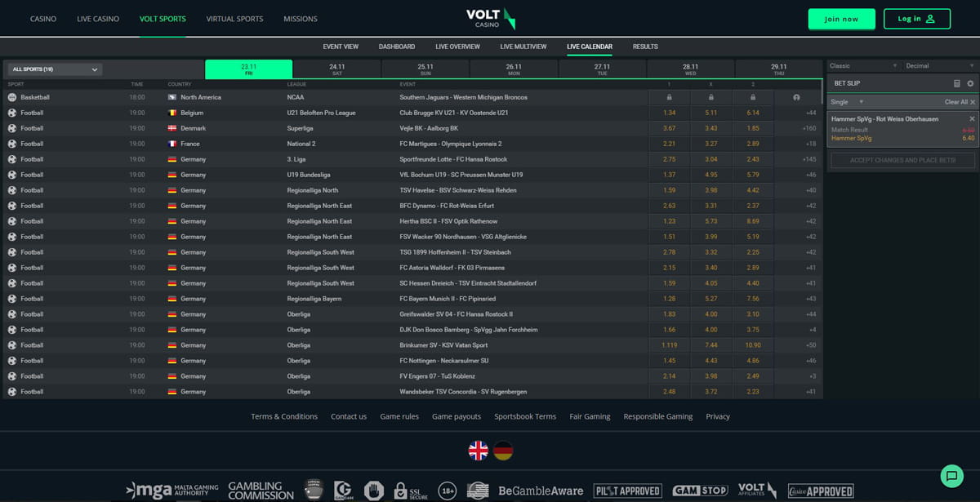980x502 pixels.
Task: Go to Live Casino menu
Action: click(98, 19)
